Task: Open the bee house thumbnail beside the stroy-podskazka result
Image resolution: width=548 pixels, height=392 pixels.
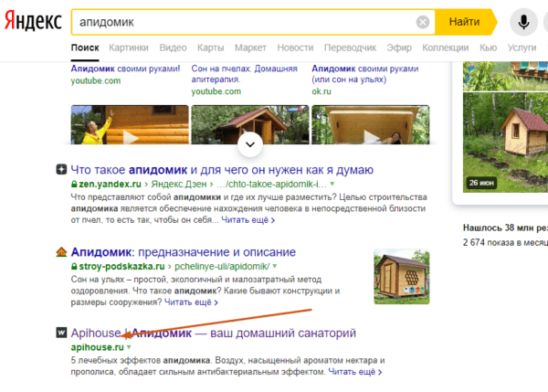Action: (x=402, y=276)
